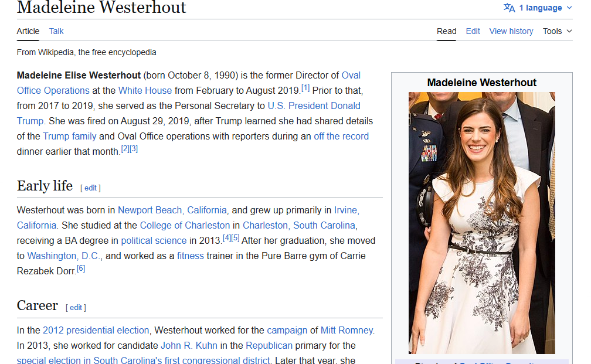Follow the political science link
The image size is (591, 364).
point(154,241)
